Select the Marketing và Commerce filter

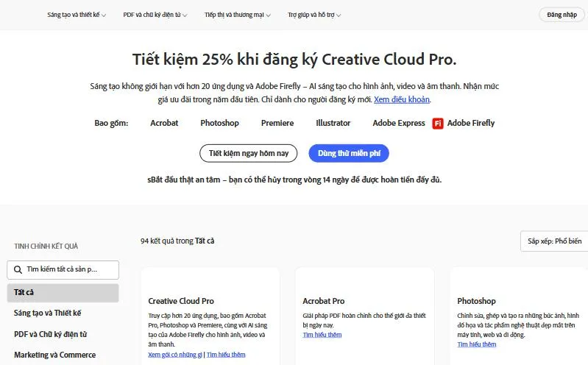pyautogui.click(x=54, y=355)
